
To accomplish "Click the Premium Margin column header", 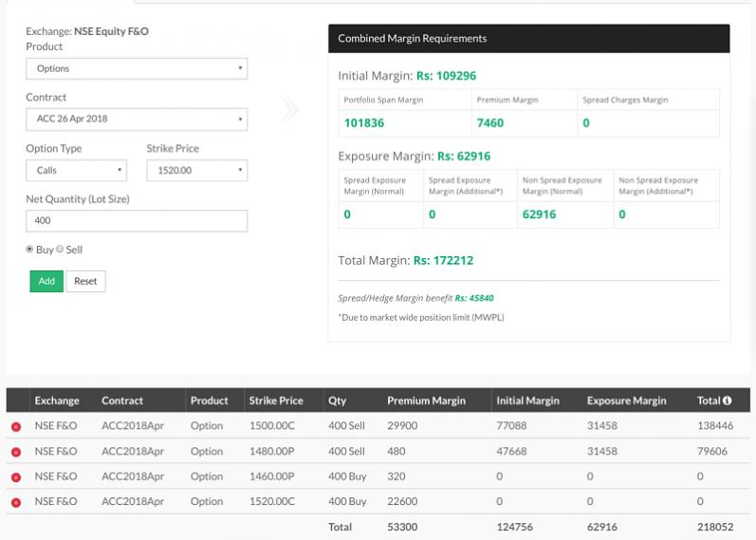I will [x=426, y=400].
